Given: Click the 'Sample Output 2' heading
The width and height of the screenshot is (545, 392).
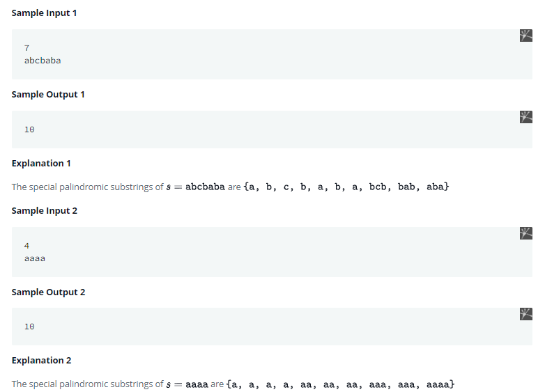Looking at the screenshot, I should click(48, 292).
